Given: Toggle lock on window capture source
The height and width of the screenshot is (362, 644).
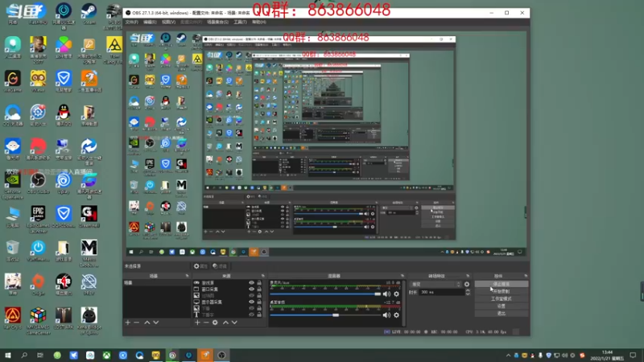Looking at the screenshot, I should (259, 289).
